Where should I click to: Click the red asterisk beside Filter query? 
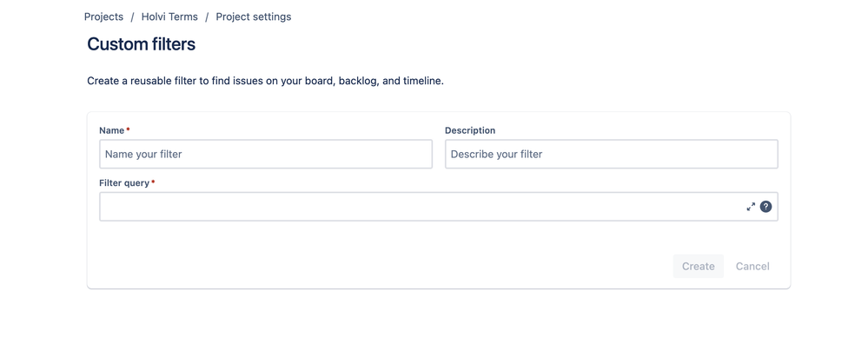[154, 182]
